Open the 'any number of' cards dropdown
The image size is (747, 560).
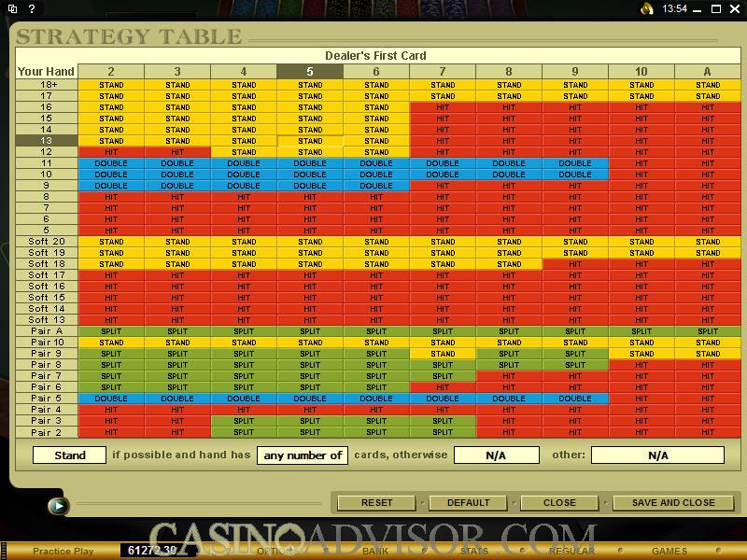[303, 455]
